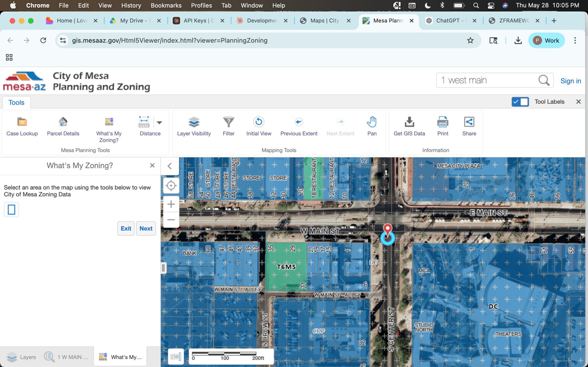
Task: Open the map scale selector
Action: click(x=175, y=356)
